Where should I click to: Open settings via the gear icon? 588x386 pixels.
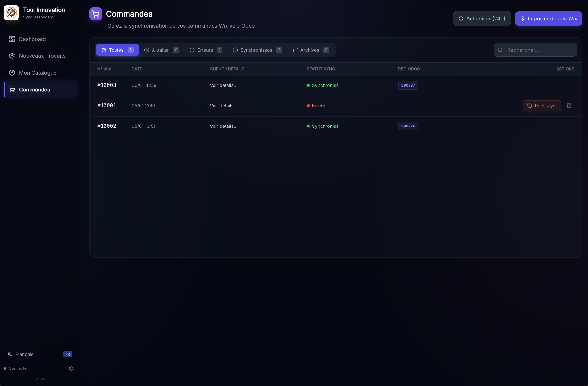coord(71,368)
